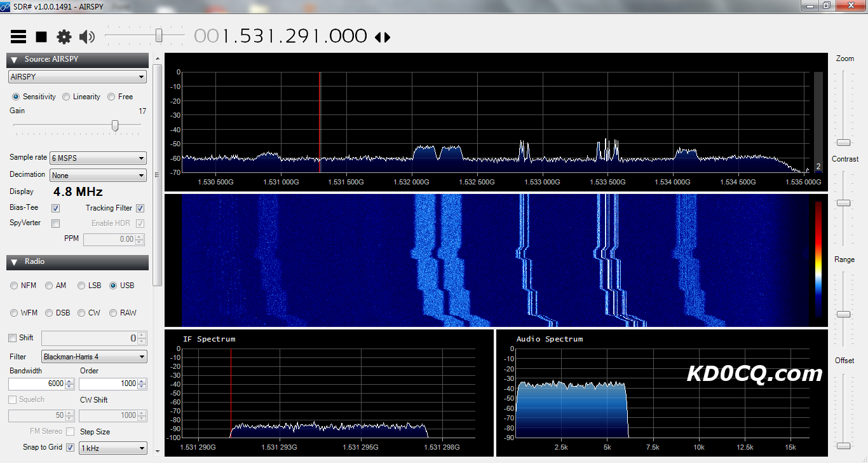Click the 1.533 500G signal in the spectrum
Screen dimensions: 868x463
coord(607,150)
